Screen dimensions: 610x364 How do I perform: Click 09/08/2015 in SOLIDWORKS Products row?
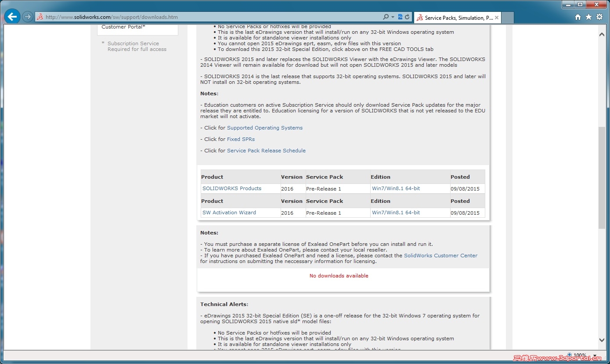(x=465, y=189)
